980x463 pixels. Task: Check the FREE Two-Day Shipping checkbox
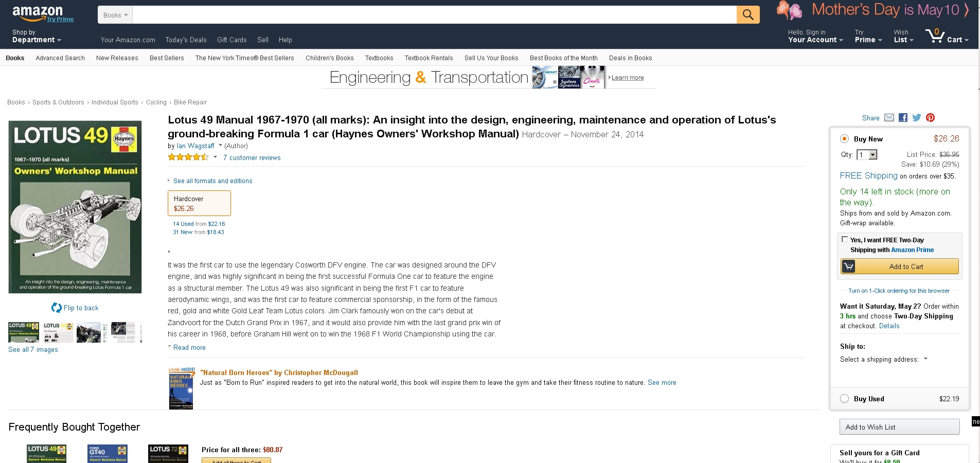[844, 239]
